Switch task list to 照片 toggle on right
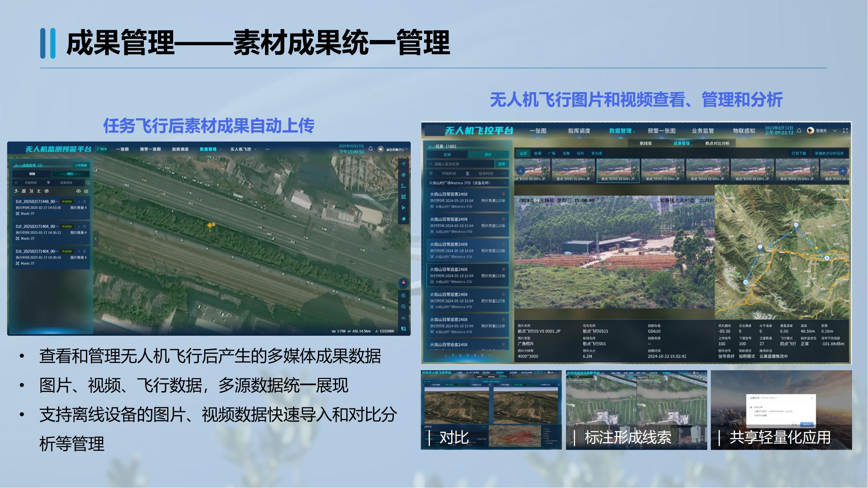This screenshot has width=868, height=488. (488, 155)
